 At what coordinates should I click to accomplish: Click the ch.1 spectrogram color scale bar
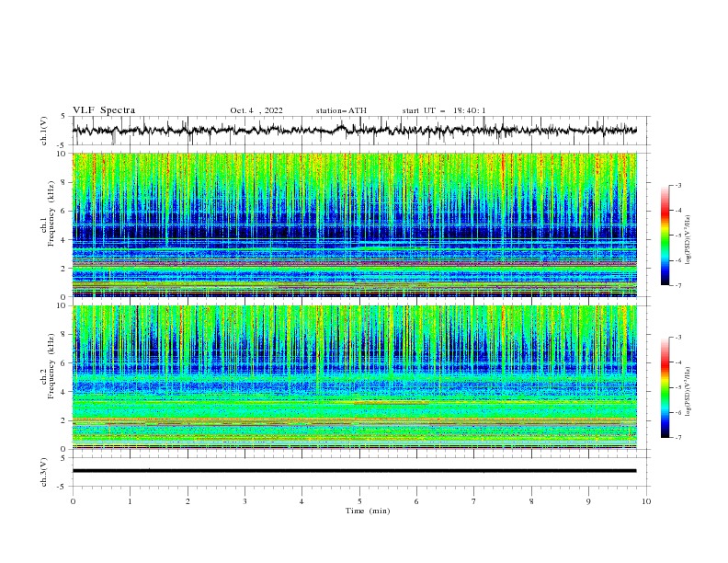pyautogui.click(x=665, y=235)
